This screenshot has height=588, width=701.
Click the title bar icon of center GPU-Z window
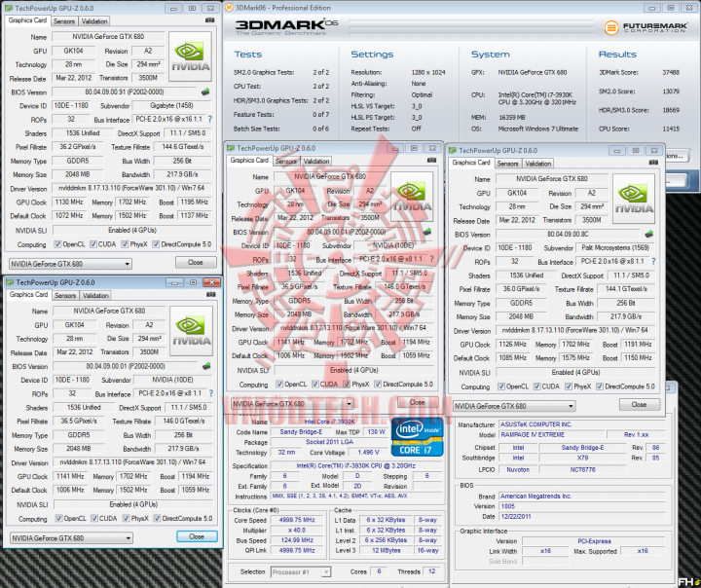click(230, 148)
